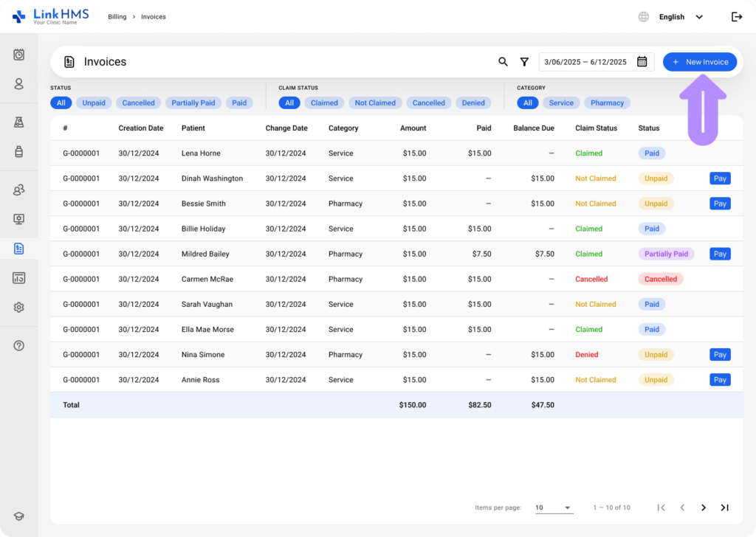
Task: Click the globe language icon
Action: pyautogui.click(x=643, y=17)
